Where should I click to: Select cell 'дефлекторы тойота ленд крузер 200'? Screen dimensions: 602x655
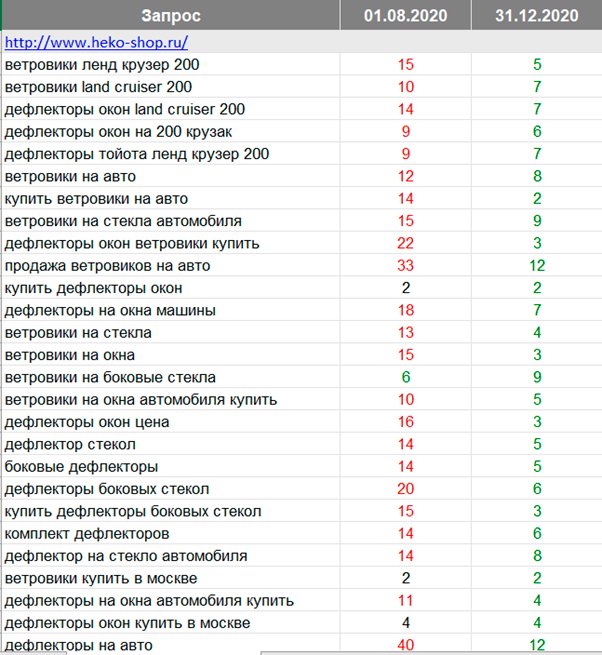coord(171,154)
